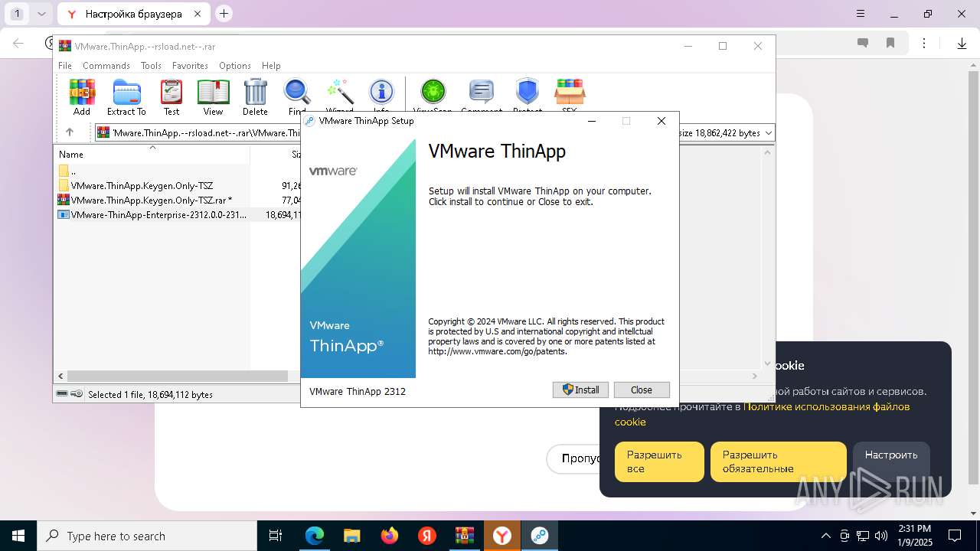Open the Commands menu

[106, 66]
